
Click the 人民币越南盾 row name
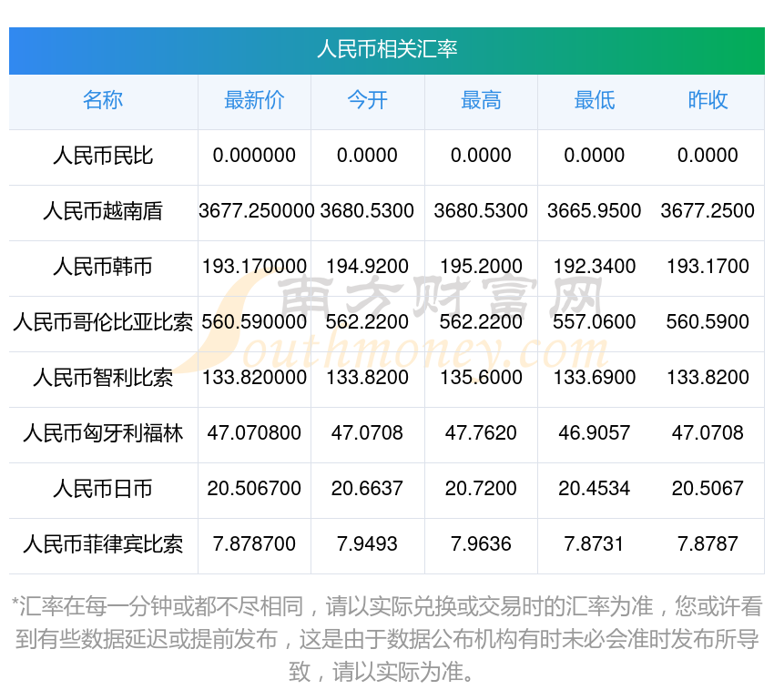point(103,211)
